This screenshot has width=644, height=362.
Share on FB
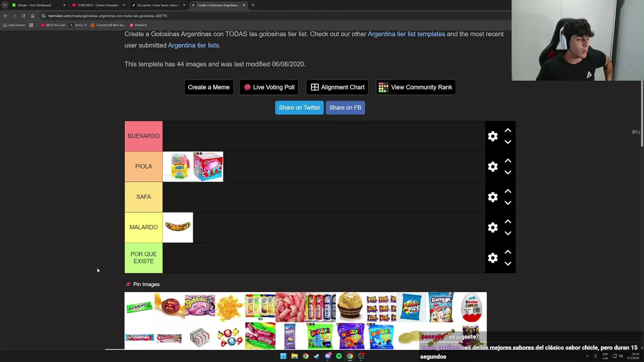click(345, 108)
